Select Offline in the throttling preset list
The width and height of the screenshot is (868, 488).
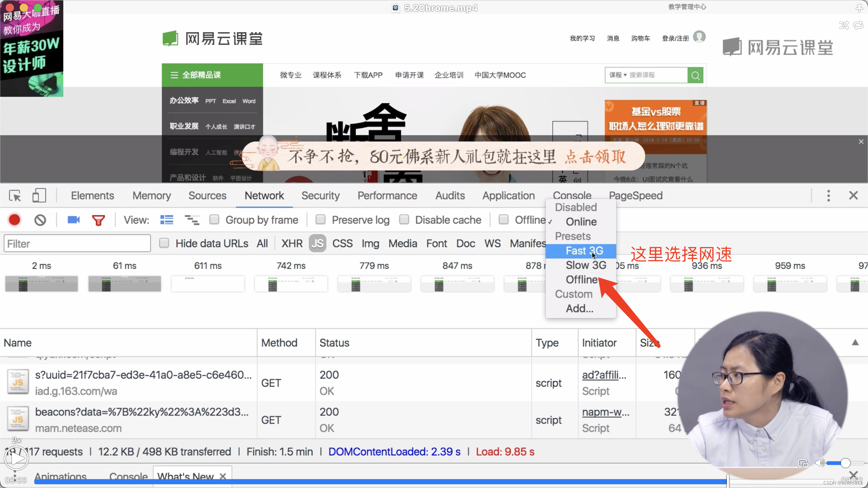581,279
